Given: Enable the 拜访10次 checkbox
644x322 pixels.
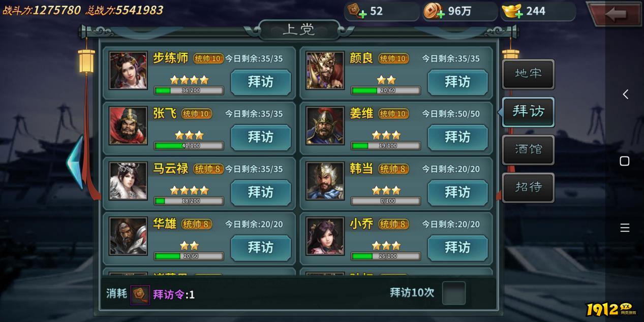Looking at the screenshot, I should [x=453, y=293].
